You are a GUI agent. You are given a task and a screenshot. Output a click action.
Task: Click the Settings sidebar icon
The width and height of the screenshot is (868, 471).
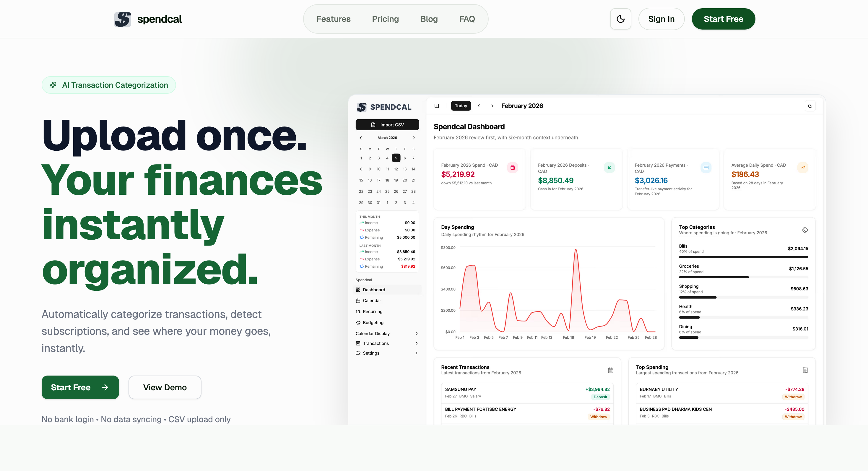(x=358, y=353)
